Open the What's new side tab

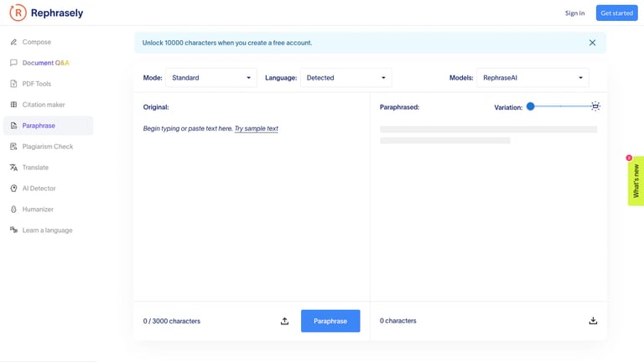(x=636, y=181)
